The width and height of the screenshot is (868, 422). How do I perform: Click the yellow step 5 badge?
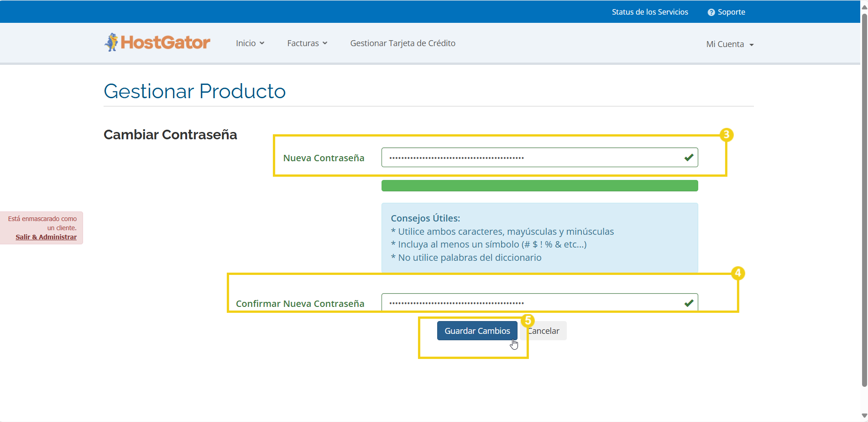pyautogui.click(x=528, y=320)
